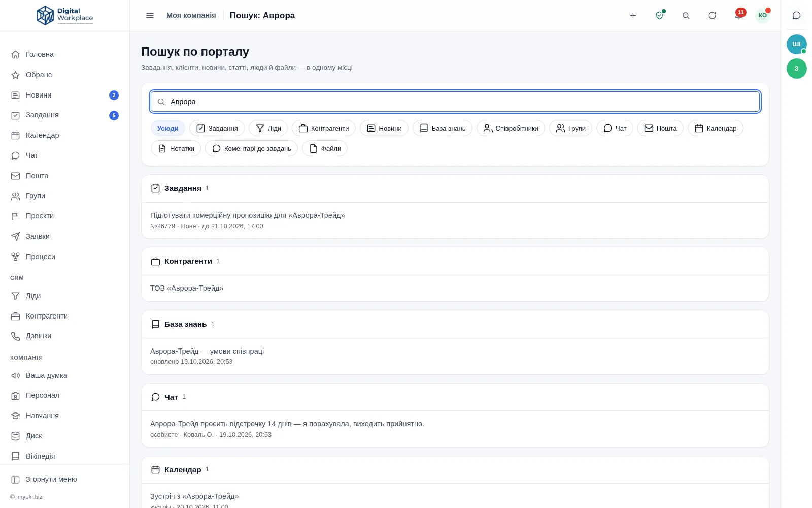Open the chat bubble in right panel
The width and height of the screenshot is (812, 508).
click(x=796, y=15)
